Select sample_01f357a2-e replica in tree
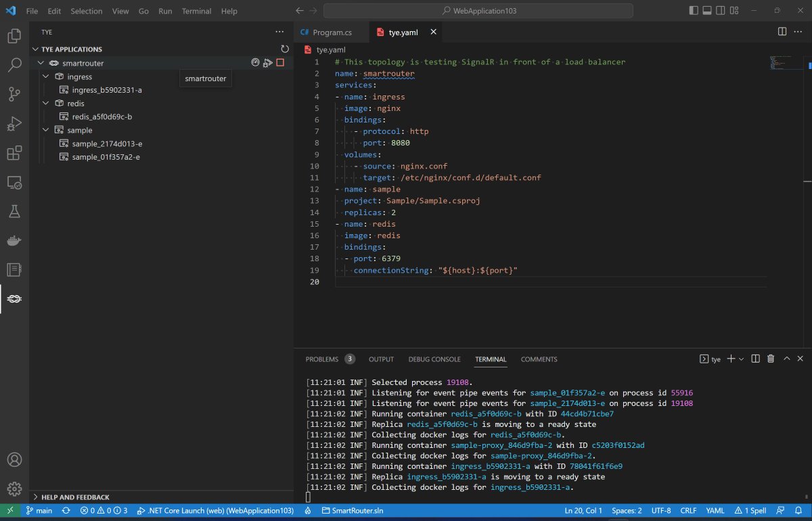 (x=107, y=157)
